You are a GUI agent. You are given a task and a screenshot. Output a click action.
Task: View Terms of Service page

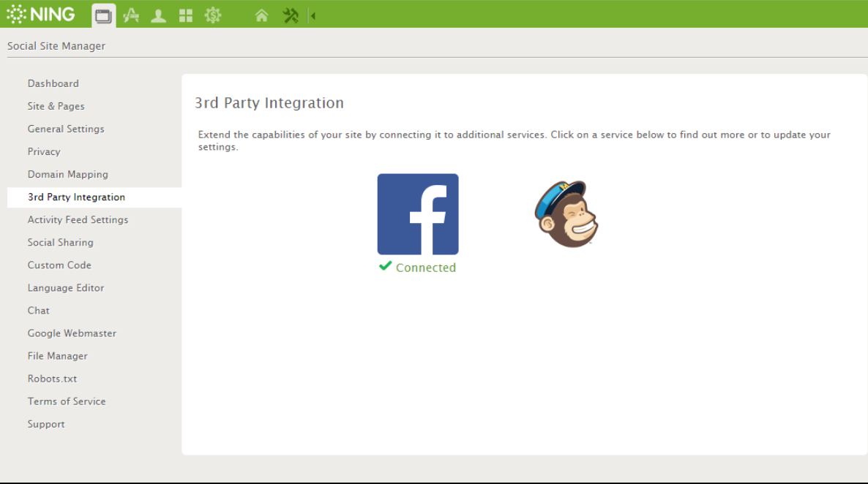point(67,401)
